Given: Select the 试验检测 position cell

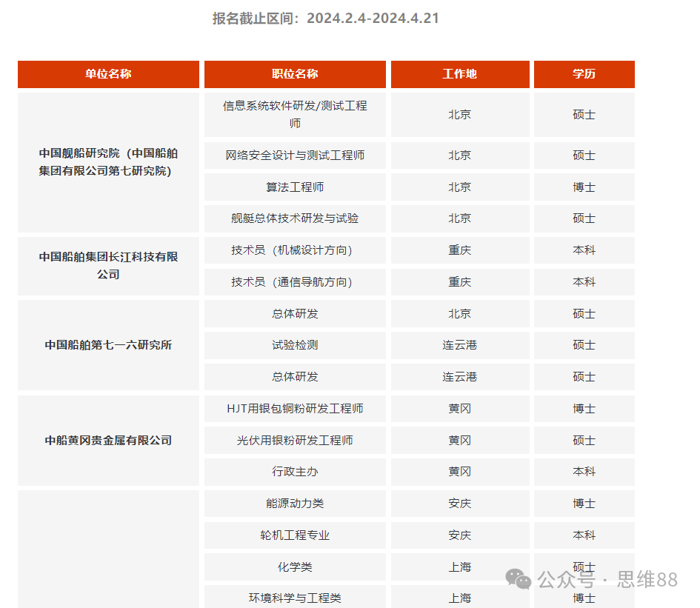Looking at the screenshot, I should point(295,345).
